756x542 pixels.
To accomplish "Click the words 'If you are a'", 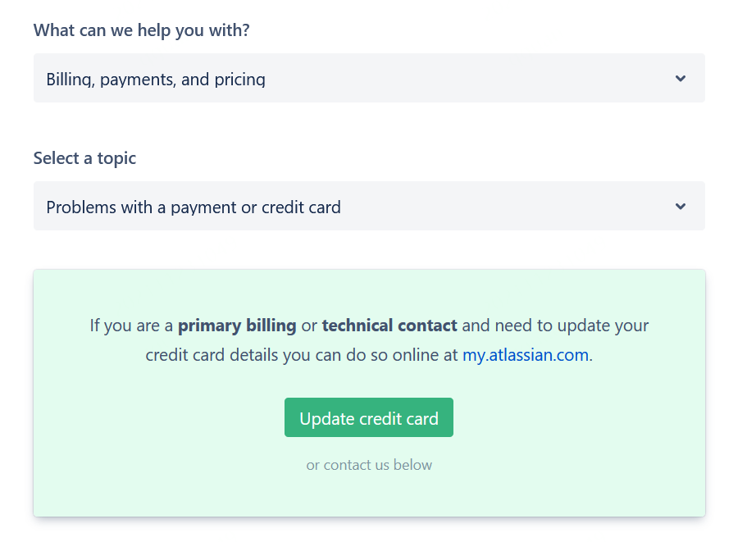I will pyautogui.click(x=131, y=326).
